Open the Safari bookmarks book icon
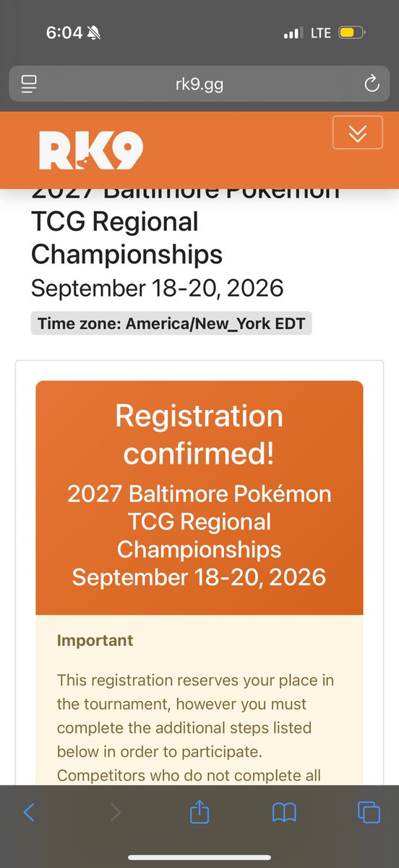 (x=284, y=812)
